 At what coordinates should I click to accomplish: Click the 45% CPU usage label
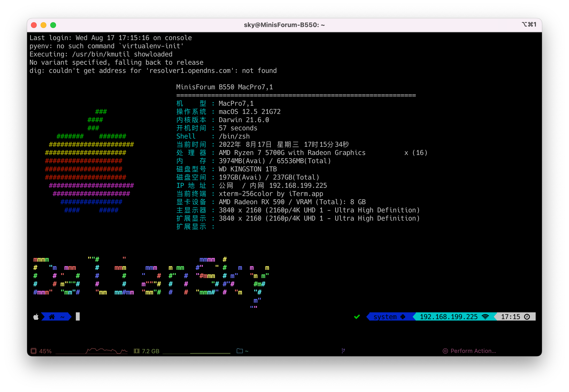click(x=45, y=351)
